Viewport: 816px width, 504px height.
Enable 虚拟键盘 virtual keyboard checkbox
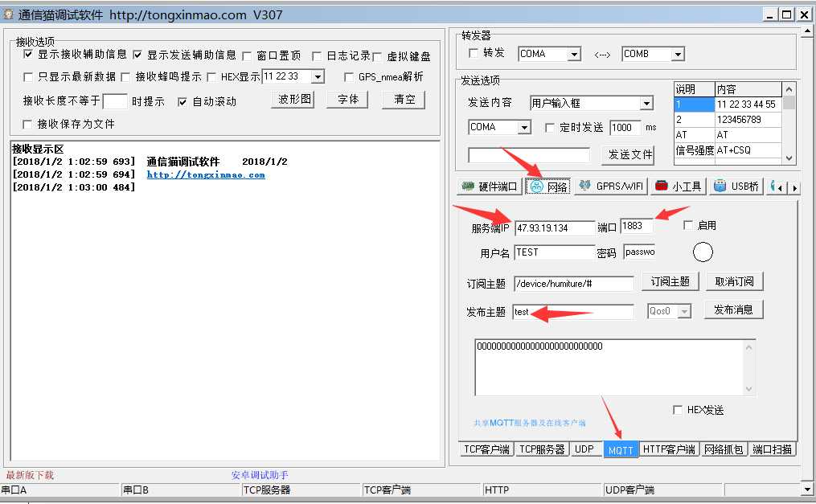377,56
